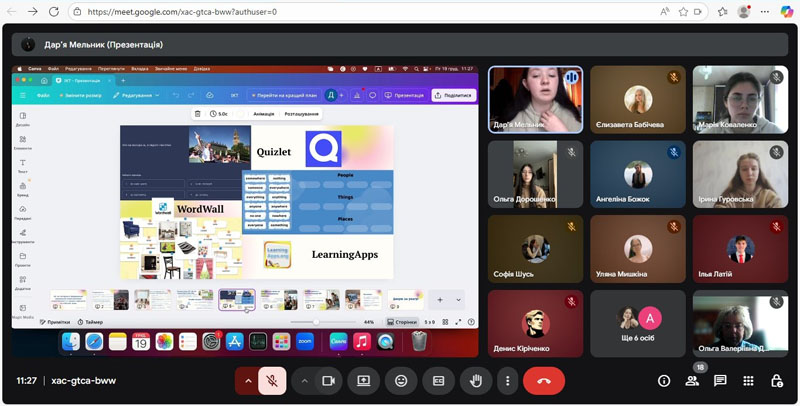Open meeting details info icon

663,381
